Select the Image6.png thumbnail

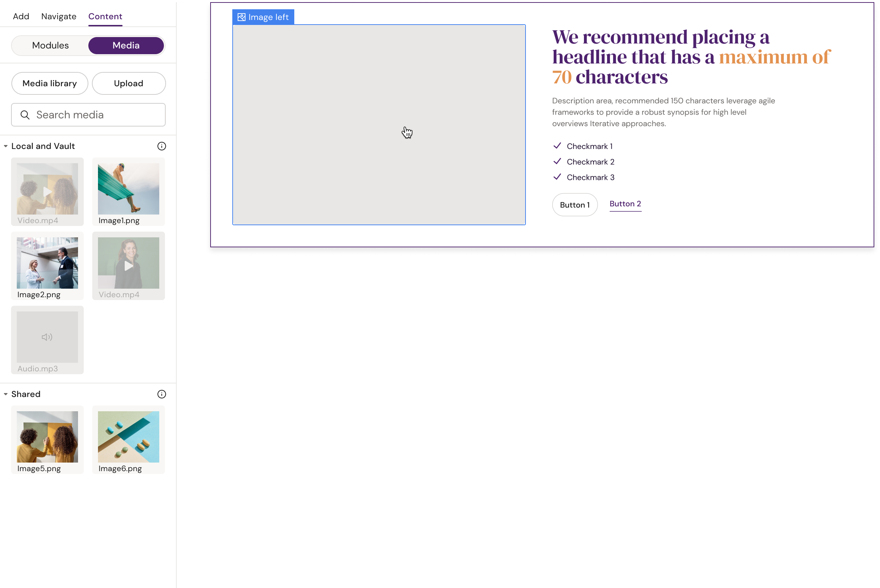[128, 437]
